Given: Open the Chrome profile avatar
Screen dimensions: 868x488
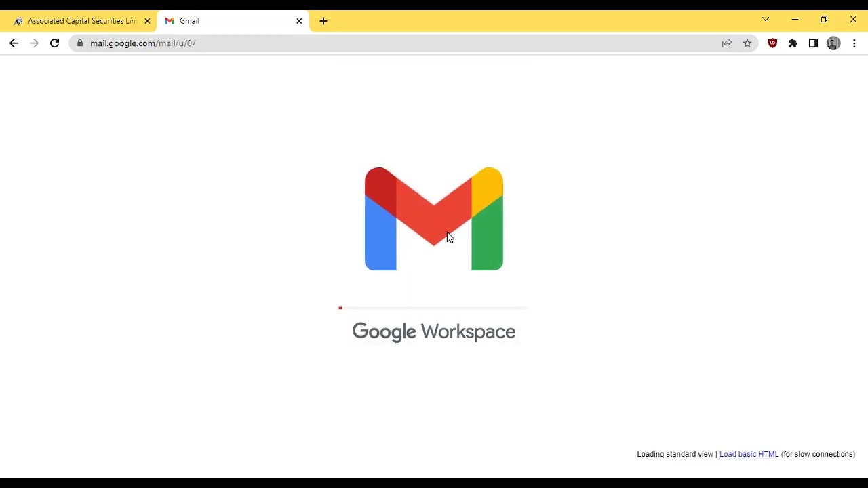Looking at the screenshot, I should (833, 43).
